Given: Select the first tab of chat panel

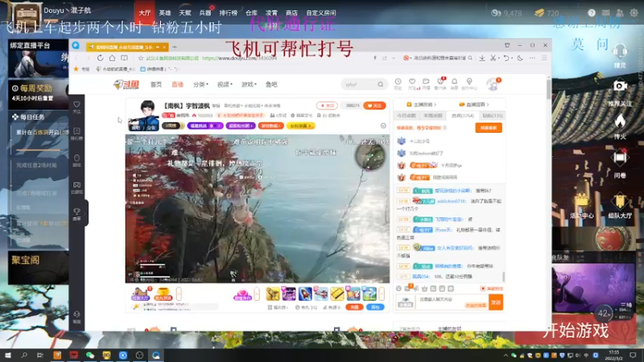Looking at the screenshot, I should pyautogui.click(x=407, y=116).
